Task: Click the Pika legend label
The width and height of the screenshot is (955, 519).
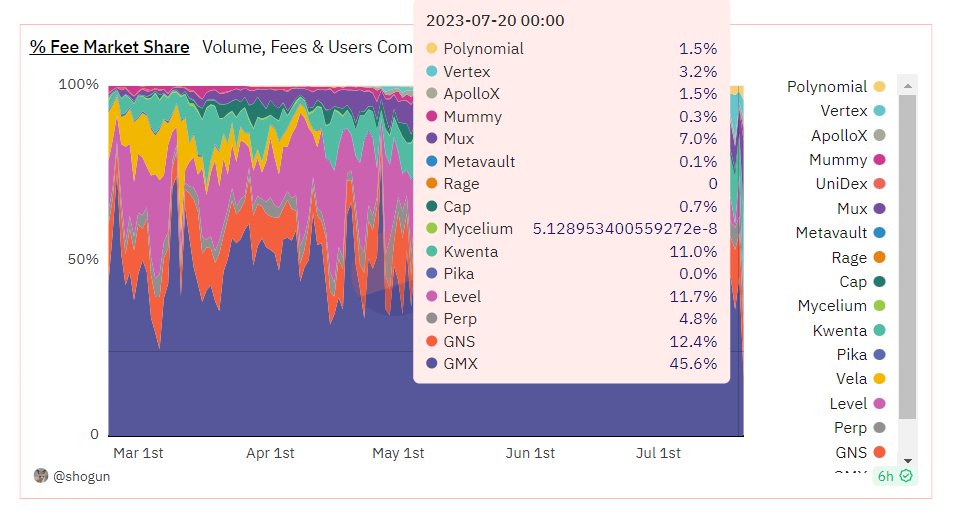Action: tap(851, 355)
